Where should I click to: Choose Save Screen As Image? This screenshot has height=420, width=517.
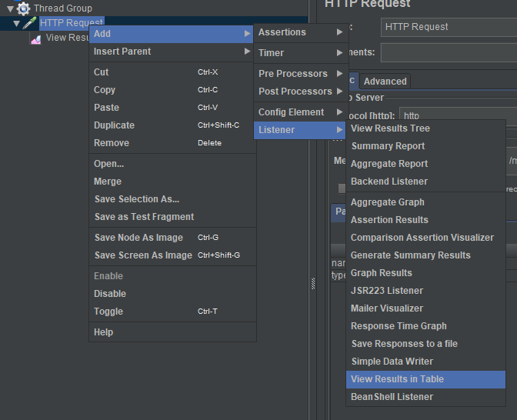[x=171, y=255]
